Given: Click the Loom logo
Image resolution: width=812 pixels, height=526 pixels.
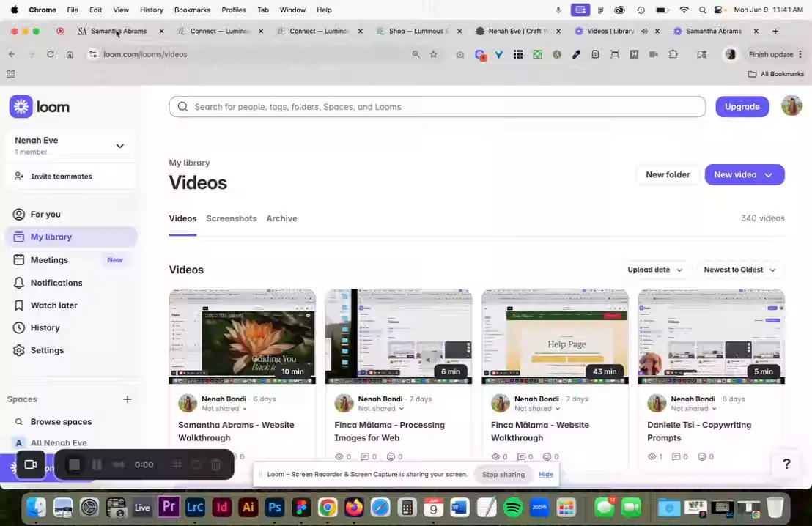Looking at the screenshot, I should [x=40, y=107].
